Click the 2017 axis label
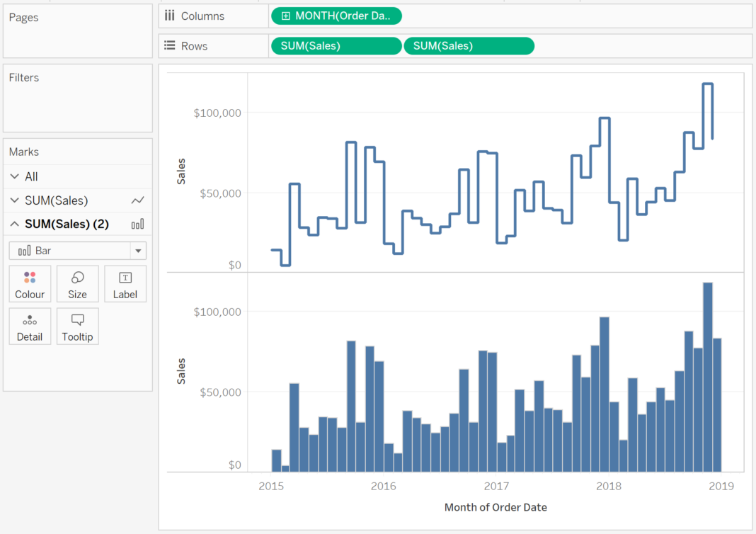This screenshot has width=756, height=534. coord(496,486)
